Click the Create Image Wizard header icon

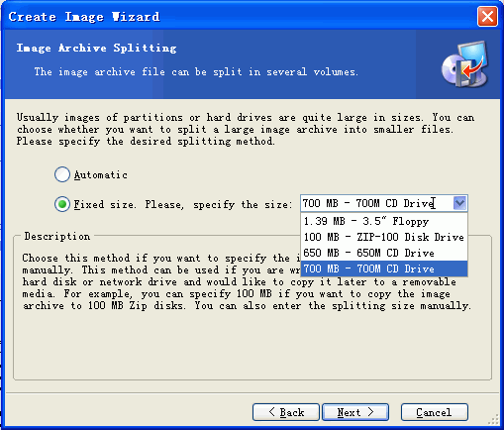pyautogui.click(x=465, y=64)
